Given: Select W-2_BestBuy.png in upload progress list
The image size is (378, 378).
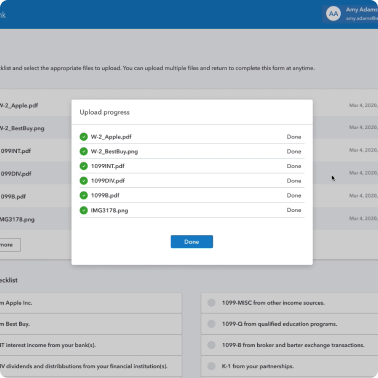Looking at the screenshot, I should click(114, 152).
